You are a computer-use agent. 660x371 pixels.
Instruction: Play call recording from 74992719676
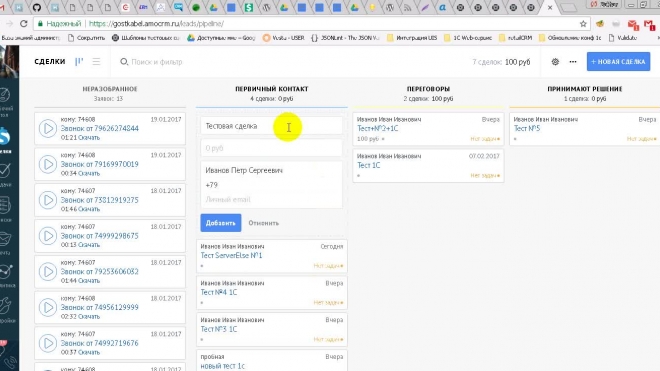48,343
